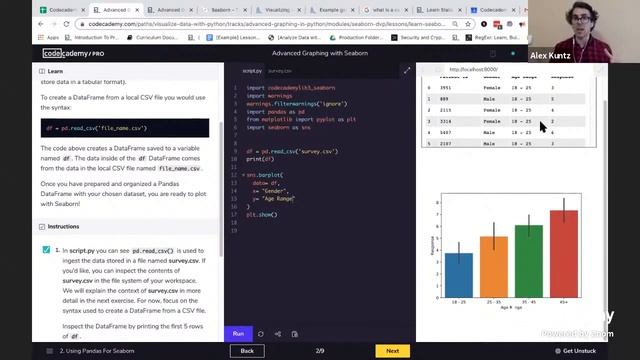
Task: Open the lesson menu hamburger icon
Action: tap(49, 351)
